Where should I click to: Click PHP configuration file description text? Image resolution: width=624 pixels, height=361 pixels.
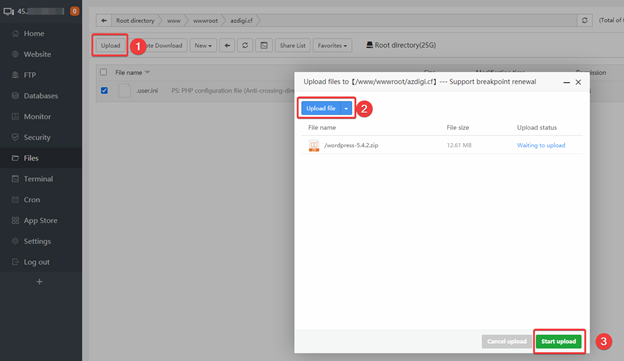(x=233, y=91)
